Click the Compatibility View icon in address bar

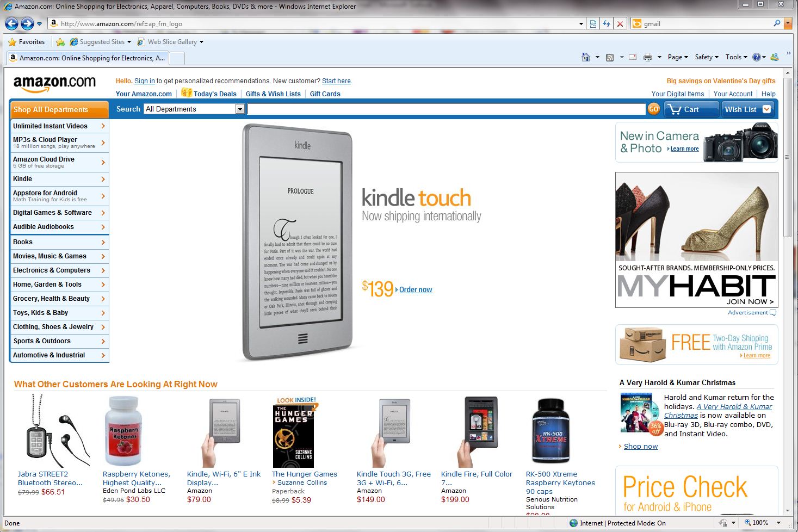pyautogui.click(x=593, y=24)
